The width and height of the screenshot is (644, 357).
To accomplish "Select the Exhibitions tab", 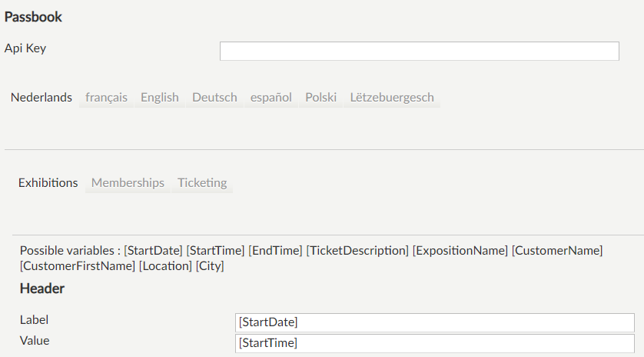I will 48,183.
